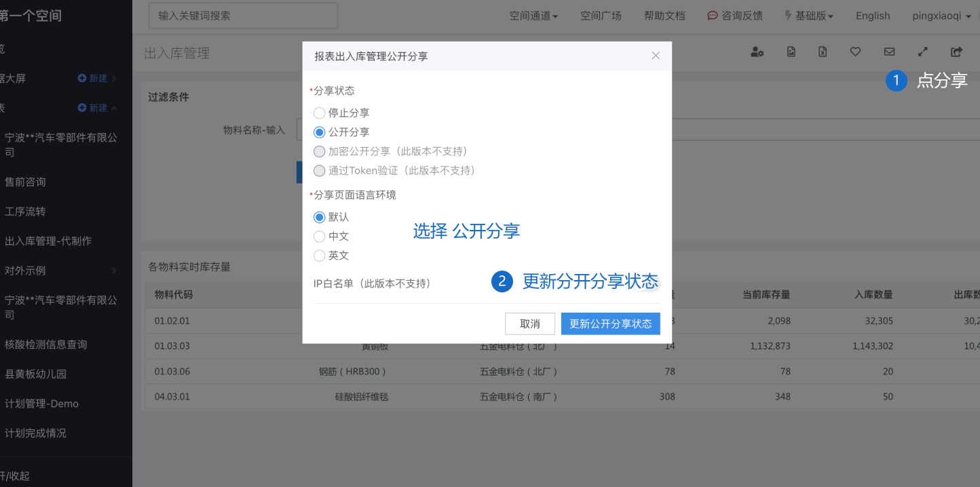Create new item with 新建 beside 表

[93, 108]
